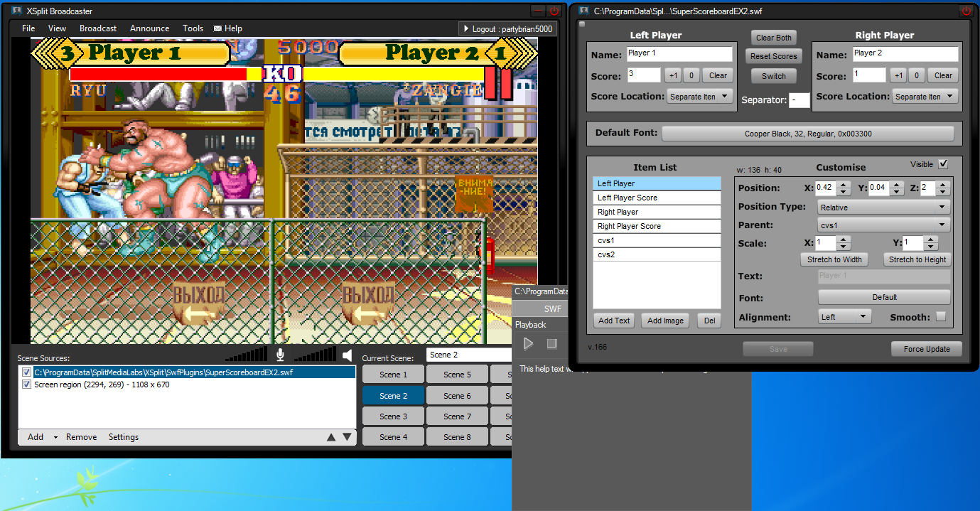Increase Scale X value with up arrow
The width and height of the screenshot is (980, 511).
[843, 240]
